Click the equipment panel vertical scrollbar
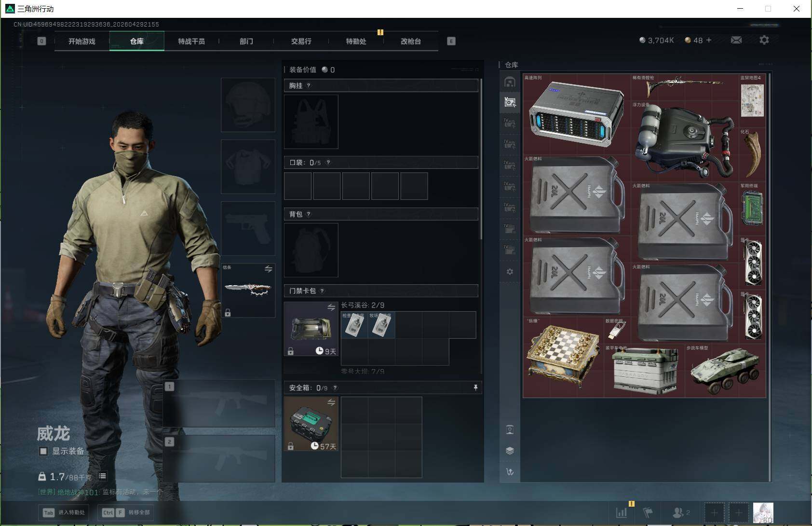This screenshot has height=526, width=812. (x=481, y=159)
